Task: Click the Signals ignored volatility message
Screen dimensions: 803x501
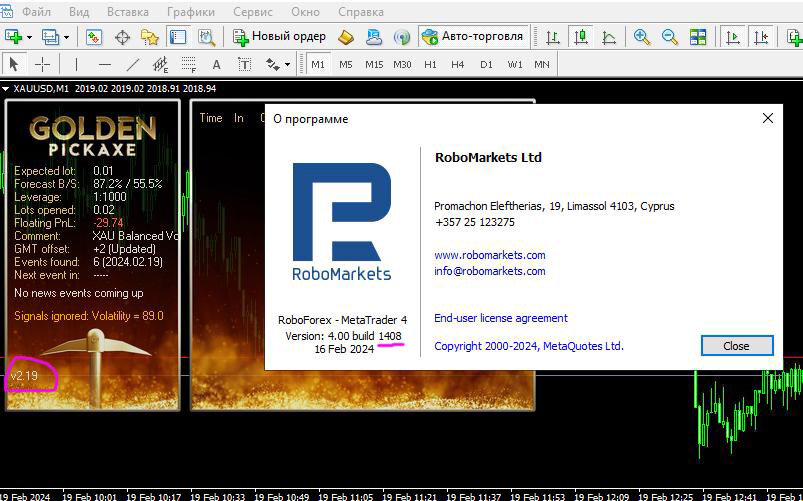Action: pyautogui.click(x=89, y=316)
